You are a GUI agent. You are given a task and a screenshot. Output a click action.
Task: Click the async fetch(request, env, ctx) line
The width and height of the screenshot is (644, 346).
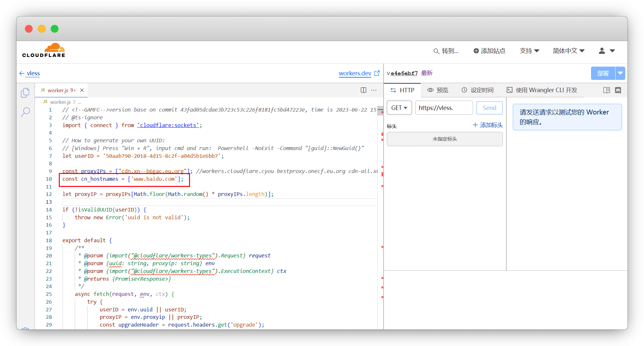pyautogui.click(x=124, y=294)
